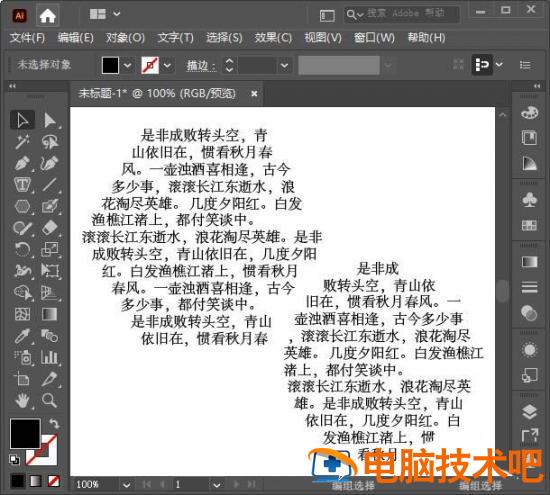Select the Curvature tool
This screenshot has width=550, height=495.
tap(50, 163)
